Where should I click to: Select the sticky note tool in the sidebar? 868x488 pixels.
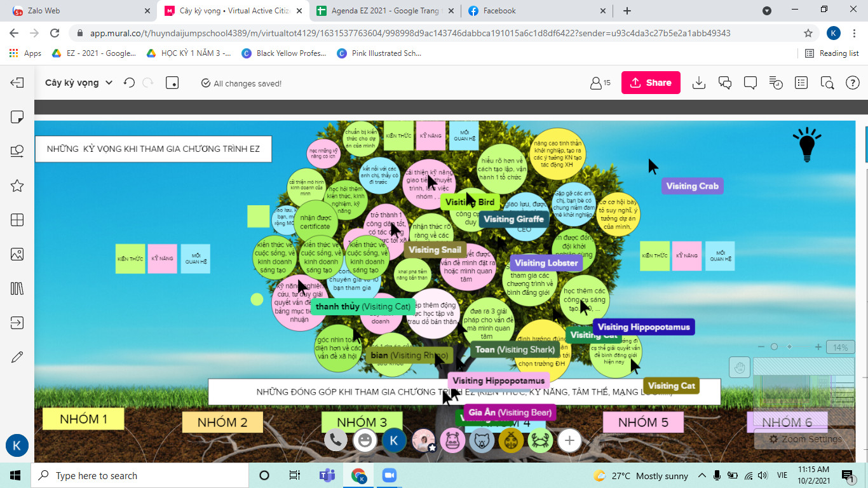click(x=17, y=117)
